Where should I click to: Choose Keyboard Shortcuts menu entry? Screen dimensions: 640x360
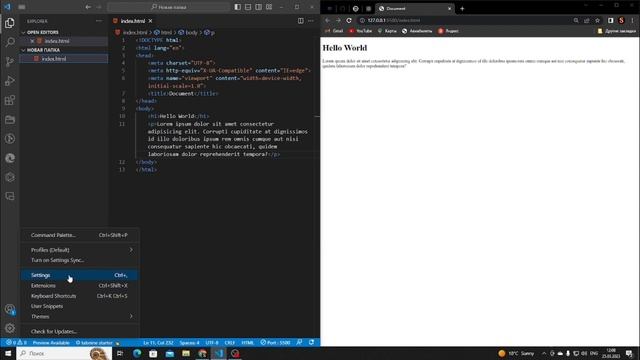pyautogui.click(x=80, y=296)
